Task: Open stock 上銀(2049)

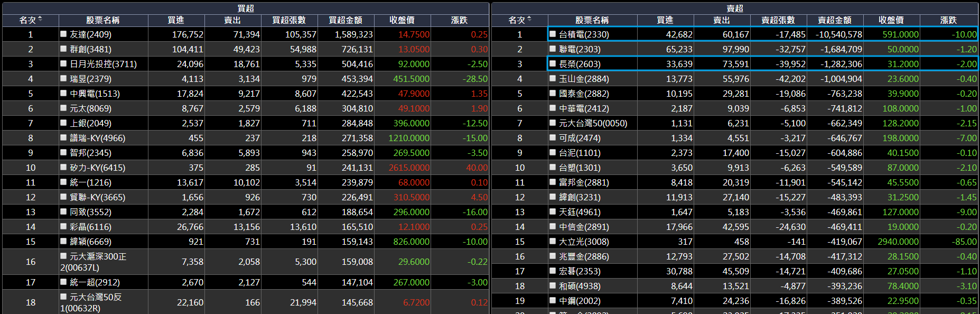Action: coord(90,123)
